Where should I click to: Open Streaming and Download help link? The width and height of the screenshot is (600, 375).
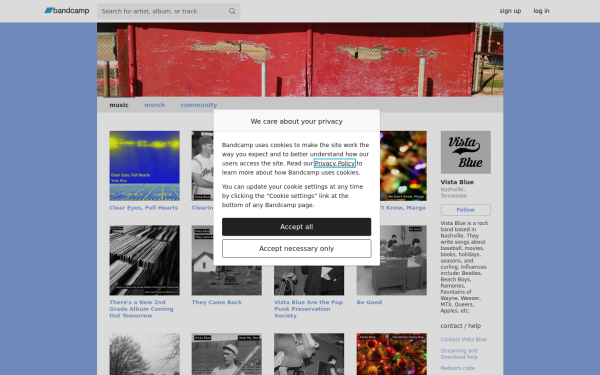click(459, 354)
